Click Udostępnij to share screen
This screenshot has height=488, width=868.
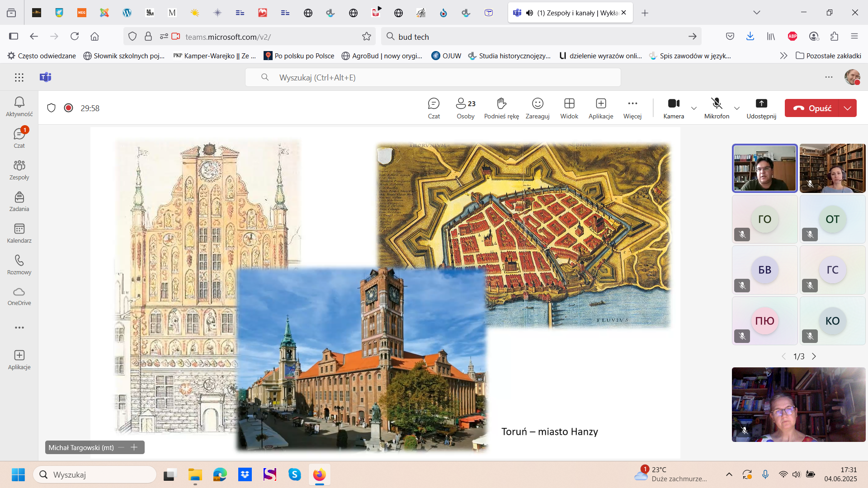(761, 108)
